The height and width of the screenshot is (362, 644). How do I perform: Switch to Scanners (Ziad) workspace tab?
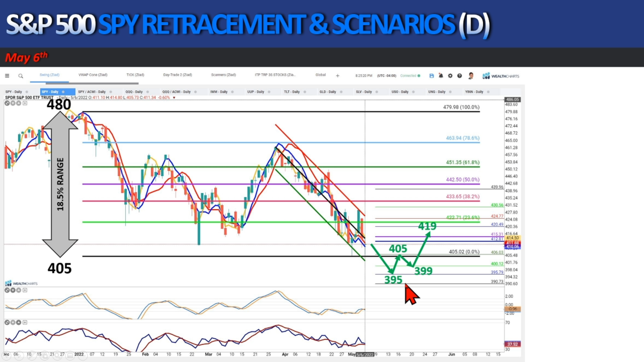click(x=223, y=75)
